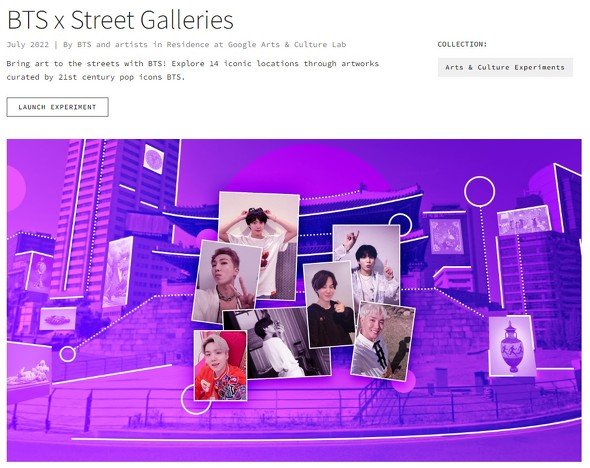
Task: Click the photo of person in black hoodie
Action: click(329, 304)
